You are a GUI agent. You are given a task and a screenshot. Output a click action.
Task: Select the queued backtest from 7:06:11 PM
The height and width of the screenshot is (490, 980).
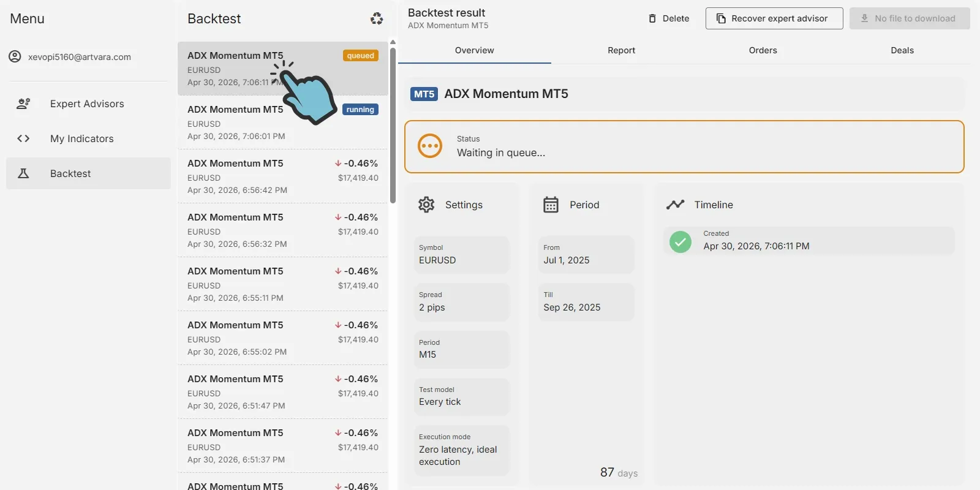[283, 69]
